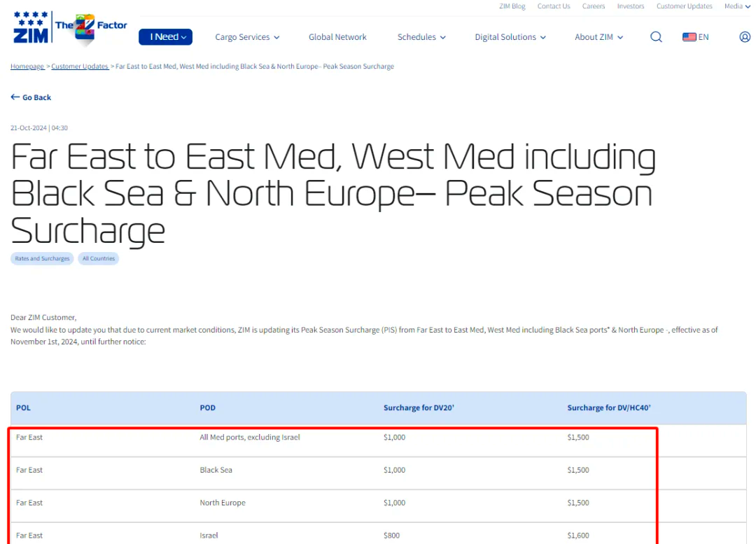
Task: Open the About ZIM dropdown
Action: pyautogui.click(x=598, y=37)
